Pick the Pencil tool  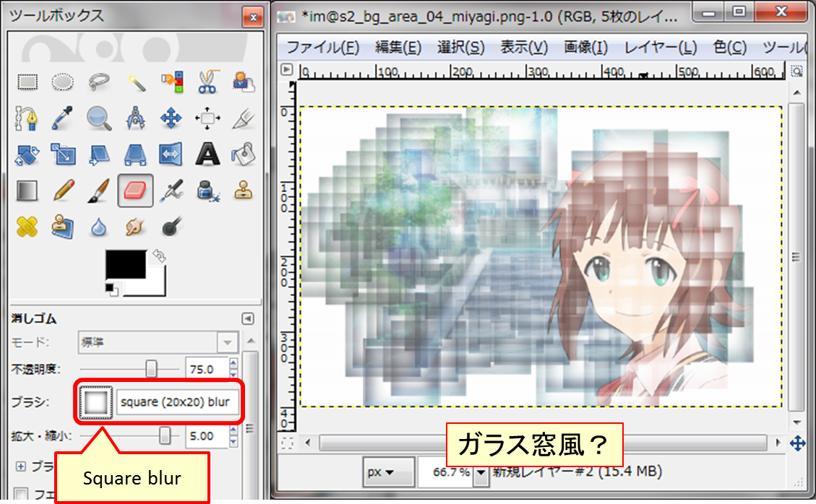point(62,191)
